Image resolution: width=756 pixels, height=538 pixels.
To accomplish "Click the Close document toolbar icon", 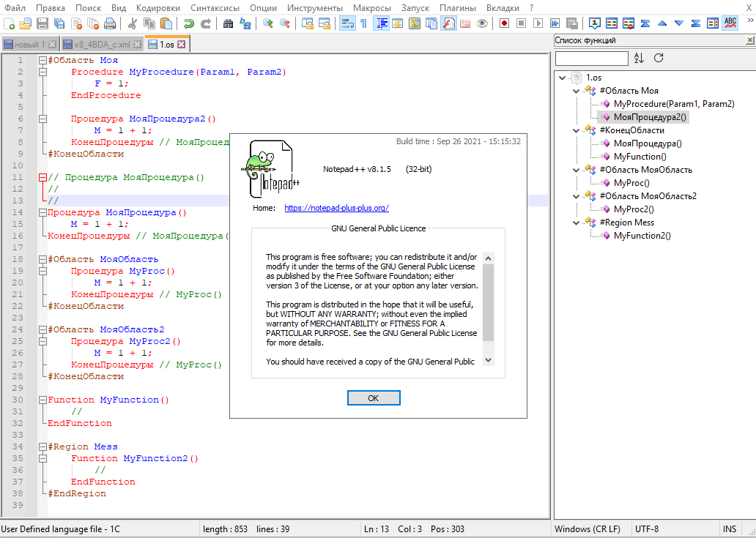I will tap(76, 23).
